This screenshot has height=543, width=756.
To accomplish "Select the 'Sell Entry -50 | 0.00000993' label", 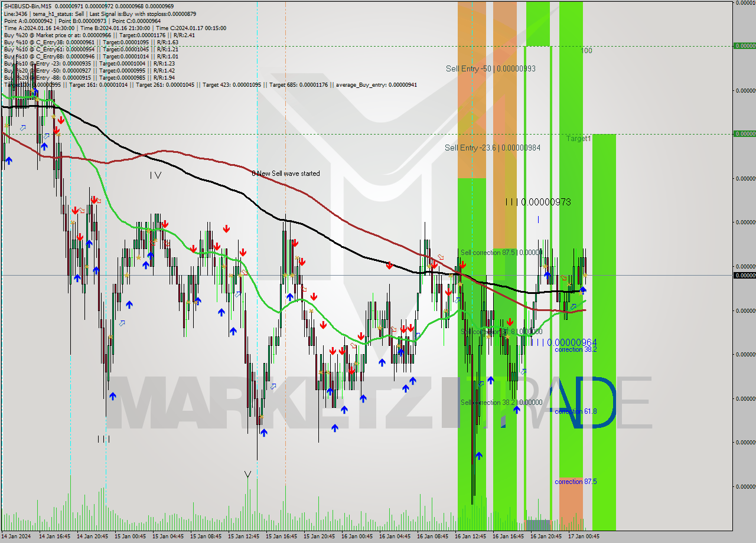I will (491, 68).
